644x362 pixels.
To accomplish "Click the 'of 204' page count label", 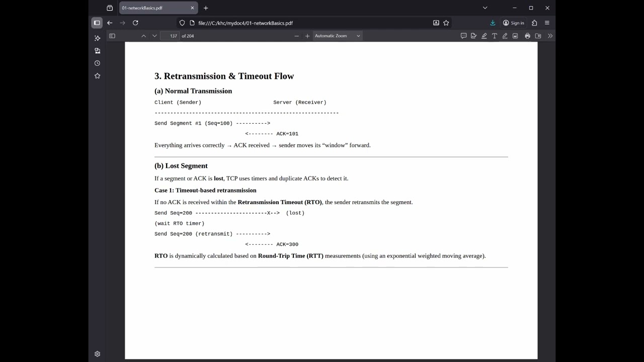I will (x=188, y=36).
